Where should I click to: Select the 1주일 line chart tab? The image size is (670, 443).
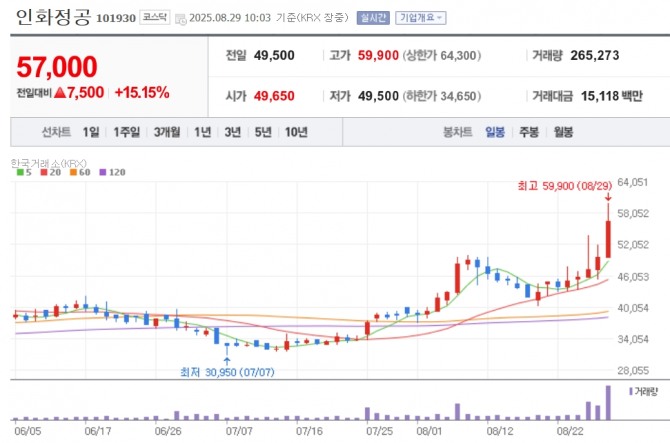coord(126,132)
